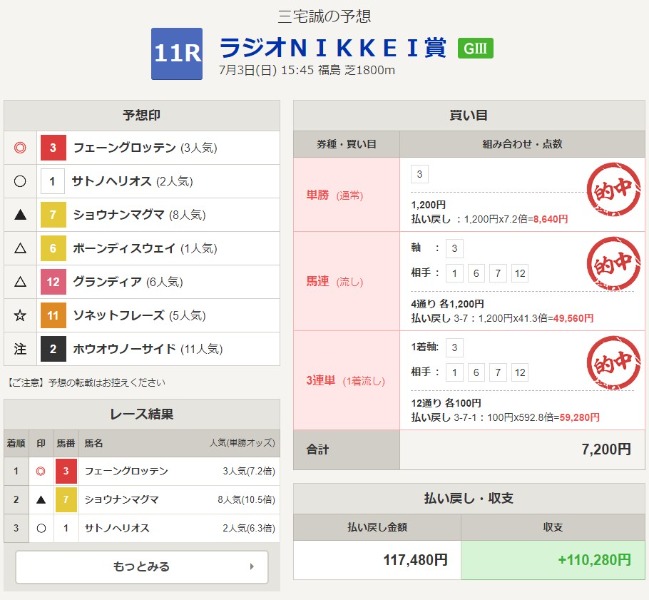649x600 pixels.
Task: Click yellow 7 badge in second place result row
Action: pos(66,499)
